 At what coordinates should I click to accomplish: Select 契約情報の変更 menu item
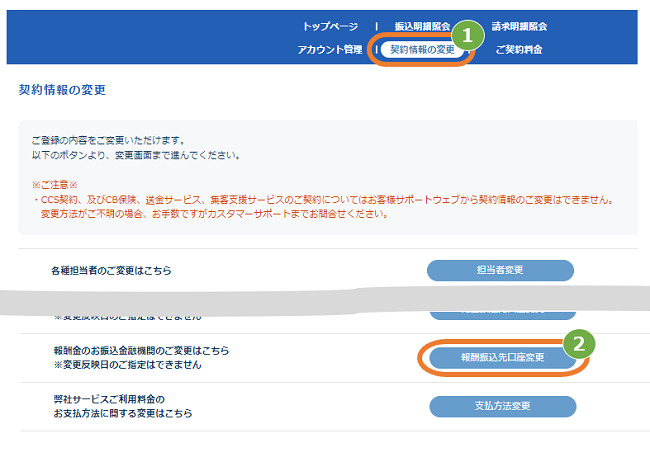(422, 50)
